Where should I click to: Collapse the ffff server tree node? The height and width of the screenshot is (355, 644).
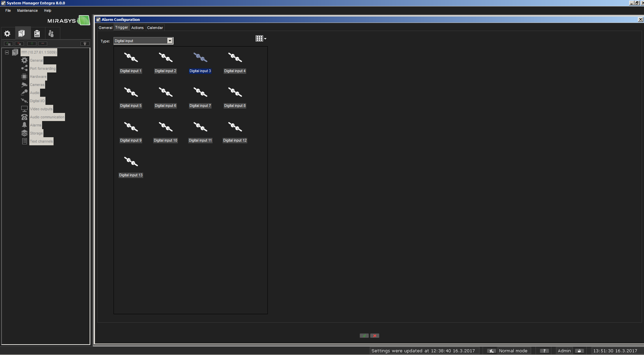7,52
